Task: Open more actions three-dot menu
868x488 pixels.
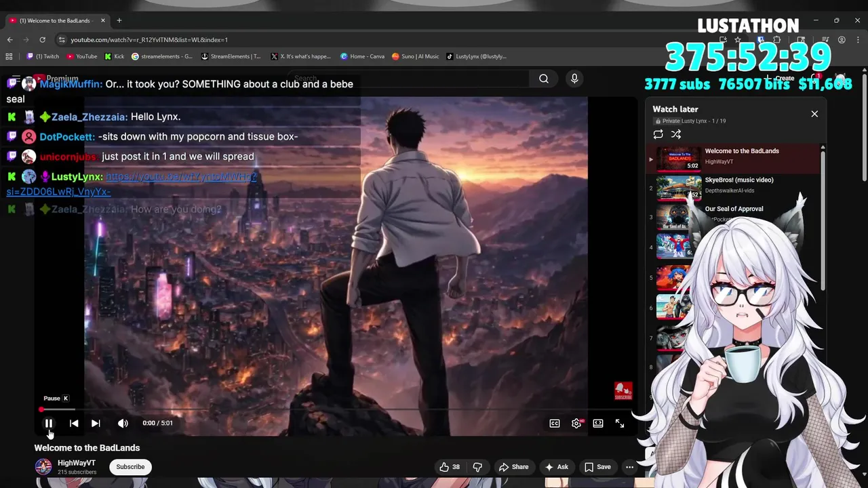Action: point(629,467)
